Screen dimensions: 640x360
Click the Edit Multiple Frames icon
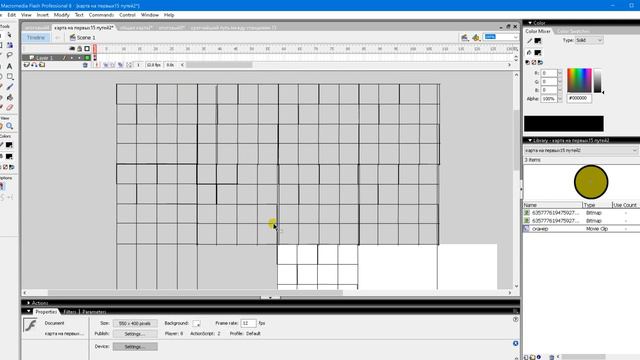120,65
